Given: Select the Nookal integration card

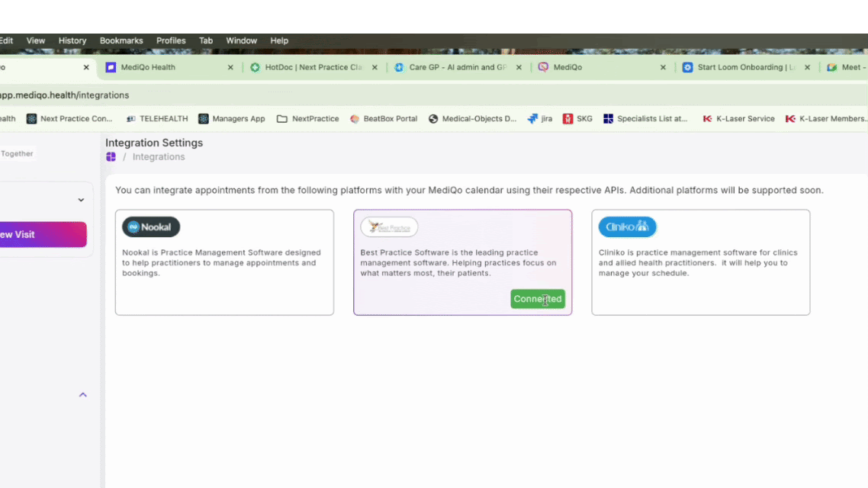Looking at the screenshot, I should point(224,262).
